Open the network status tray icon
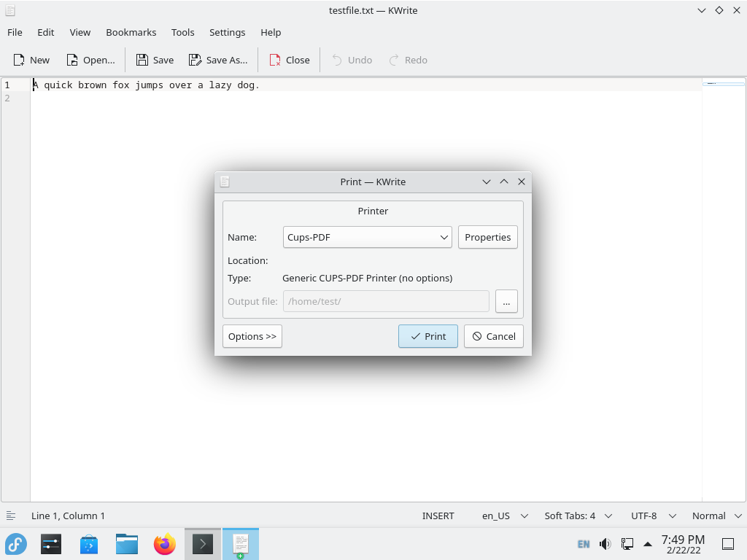The width and height of the screenshot is (747, 560). click(627, 544)
